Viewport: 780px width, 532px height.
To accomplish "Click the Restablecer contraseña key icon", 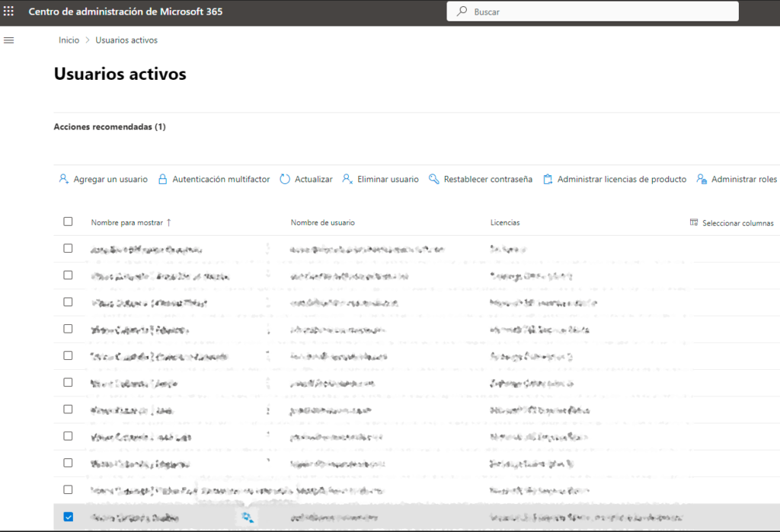I will 433,179.
